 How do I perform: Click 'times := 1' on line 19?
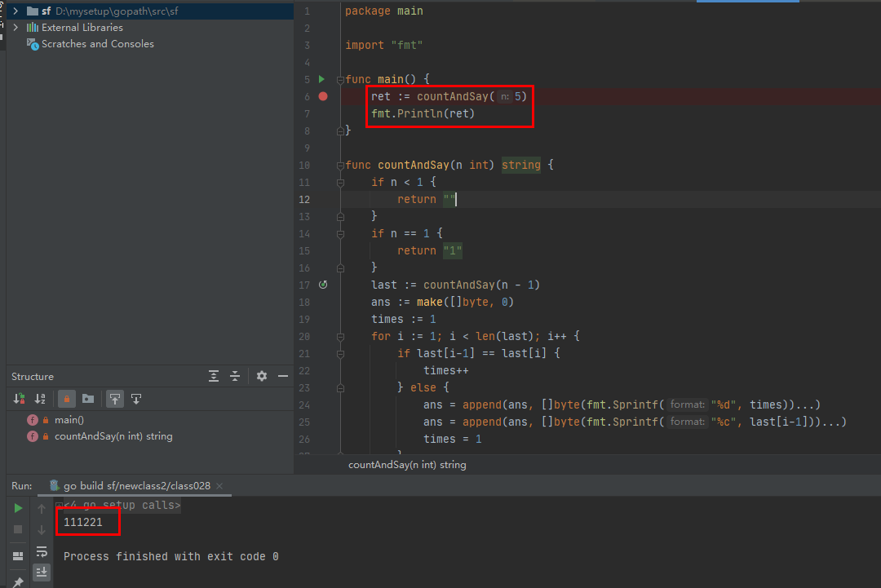pos(404,319)
